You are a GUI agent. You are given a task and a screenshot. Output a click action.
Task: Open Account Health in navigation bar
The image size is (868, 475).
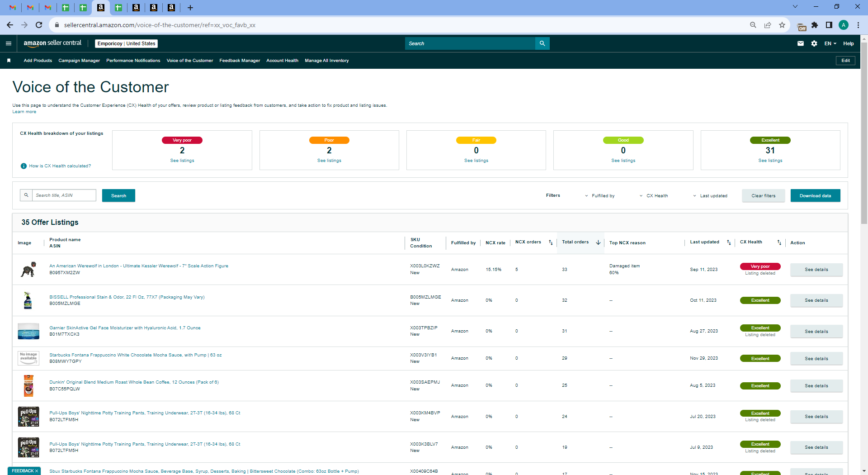[282, 61]
